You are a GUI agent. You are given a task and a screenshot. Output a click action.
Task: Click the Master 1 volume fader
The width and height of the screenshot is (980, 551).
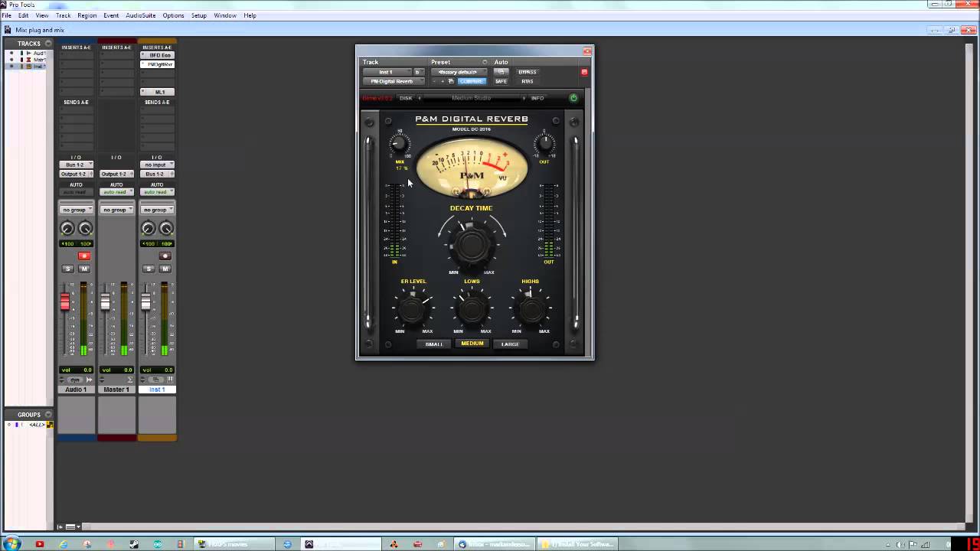[x=106, y=302]
